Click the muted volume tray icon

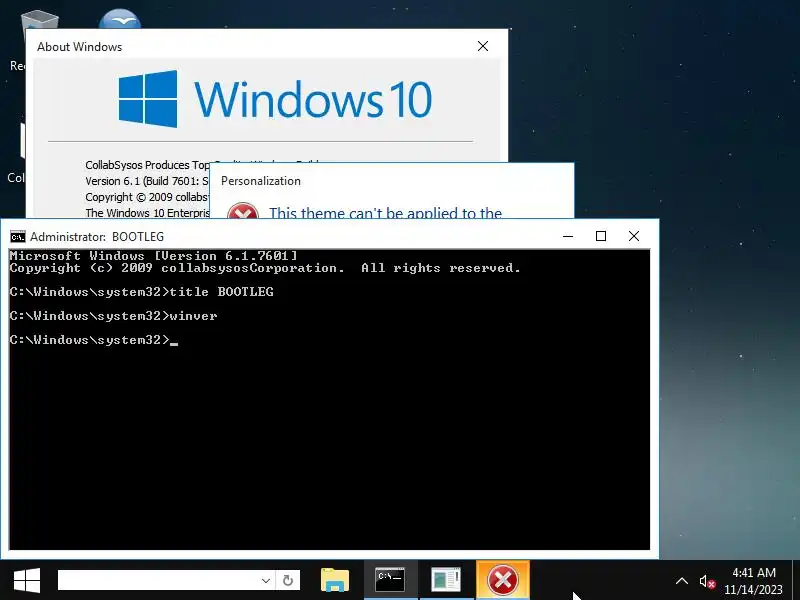(707, 582)
